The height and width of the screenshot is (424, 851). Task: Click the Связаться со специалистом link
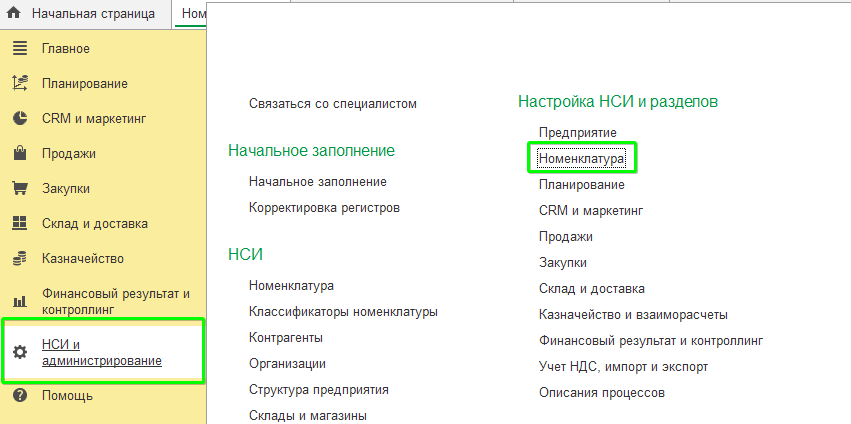pyautogui.click(x=333, y=103)
